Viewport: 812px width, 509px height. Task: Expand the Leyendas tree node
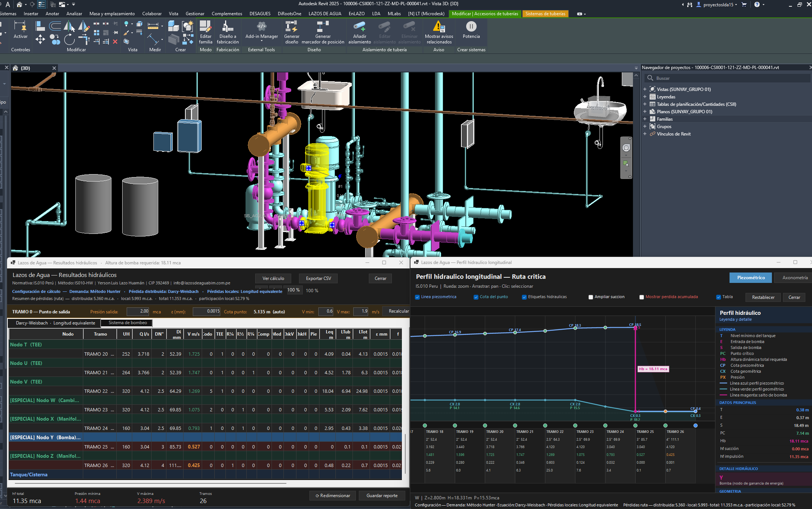click(645, 97)
